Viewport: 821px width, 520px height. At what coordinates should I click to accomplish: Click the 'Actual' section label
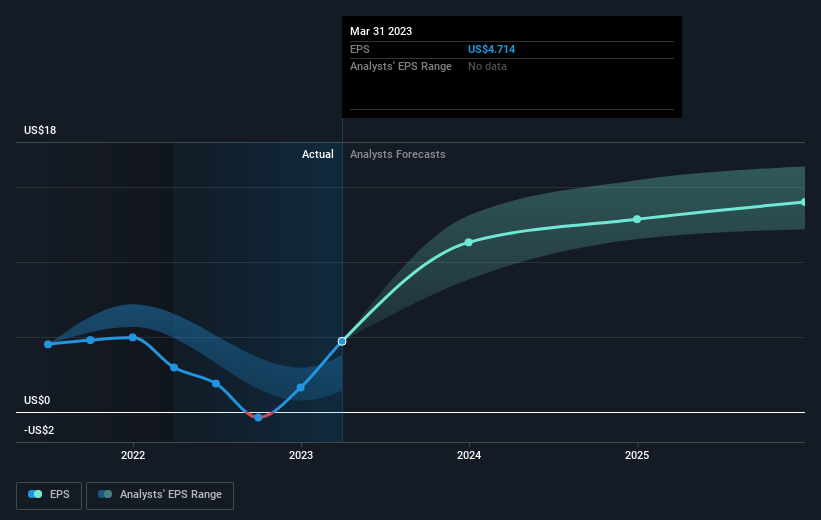pyautogui.click(x=317, y=154)
